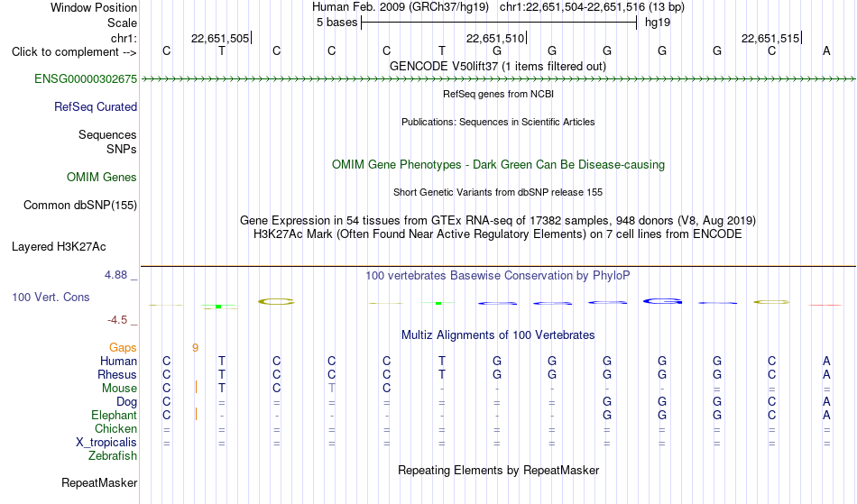This screenshot has width=857, height=504.
Task: Open the RepeatMasker track label
Action: point(99,482)
